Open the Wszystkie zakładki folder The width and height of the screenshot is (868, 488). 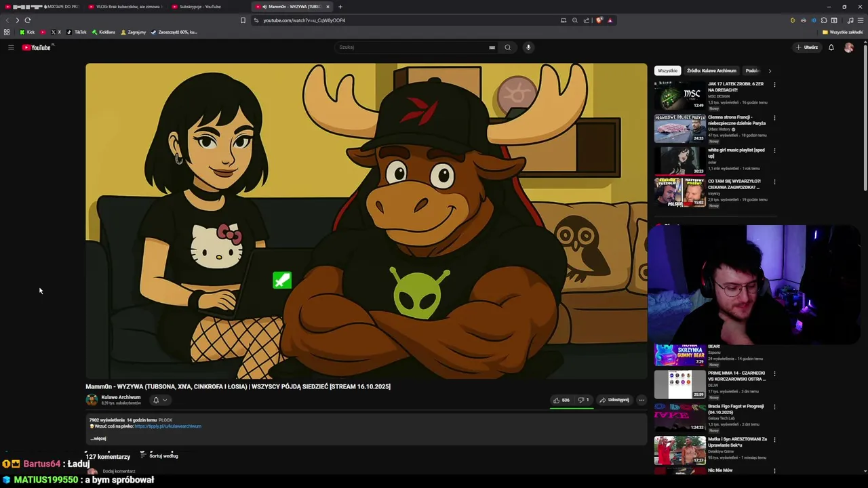[843, 32]
